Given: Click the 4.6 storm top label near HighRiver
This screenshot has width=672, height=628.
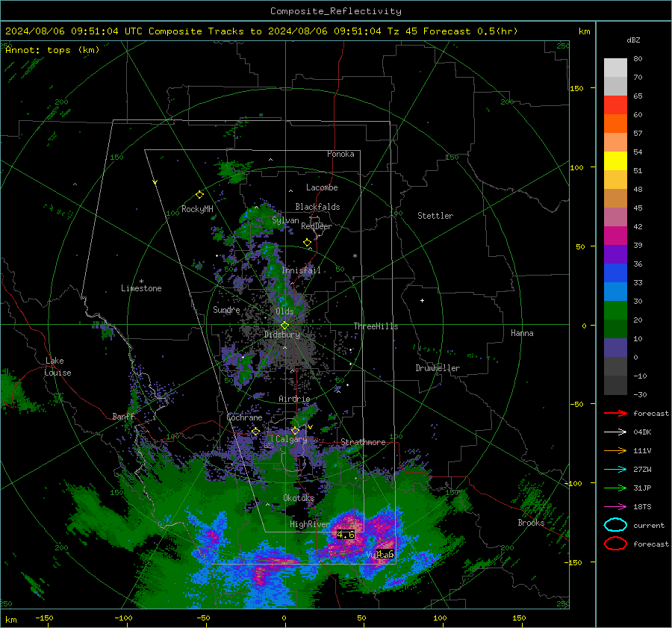Looking at the screenshot, I should 346,535.
